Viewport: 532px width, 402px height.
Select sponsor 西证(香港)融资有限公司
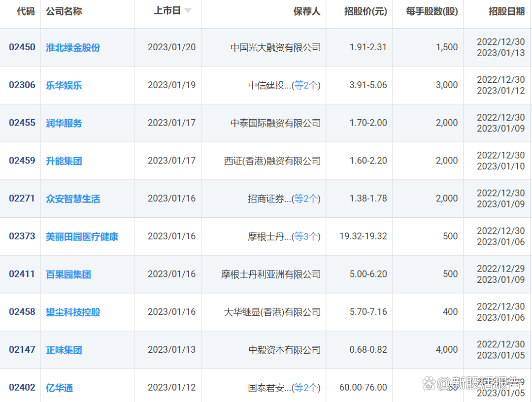272,161
